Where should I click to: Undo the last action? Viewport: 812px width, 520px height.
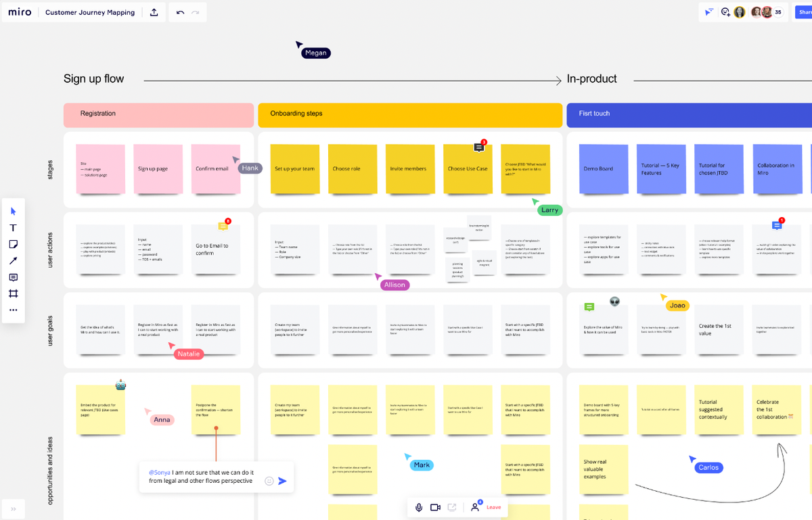(x=180, y=12)
